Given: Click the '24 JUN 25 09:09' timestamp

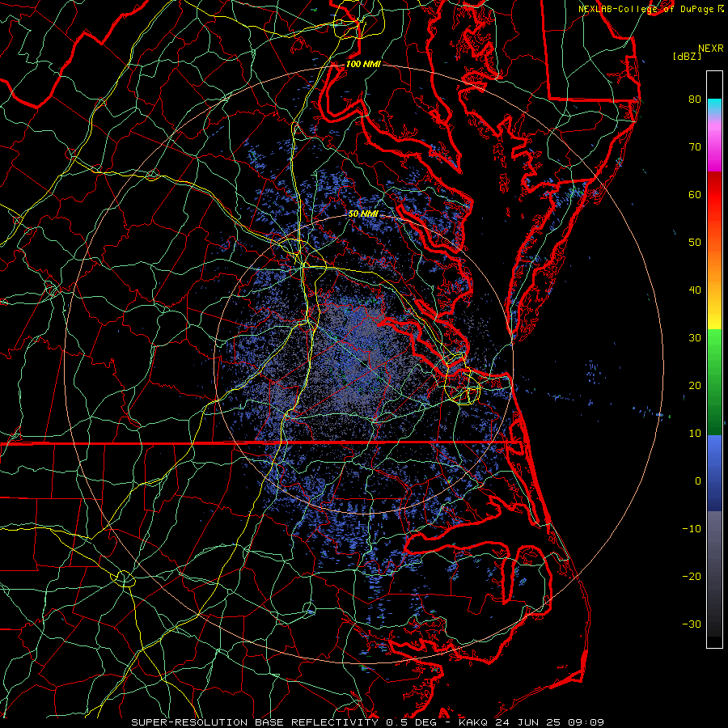Looking at the screenshot, I should point(552,722).
